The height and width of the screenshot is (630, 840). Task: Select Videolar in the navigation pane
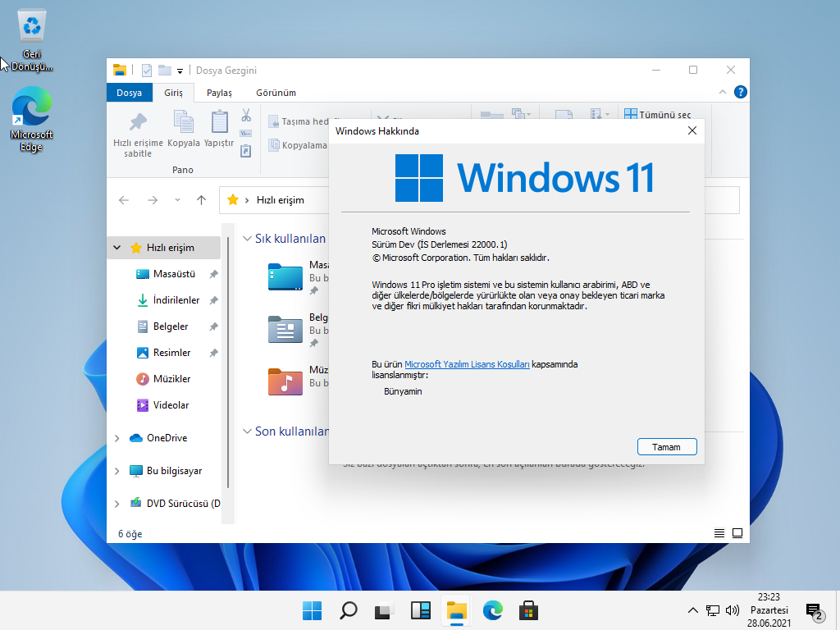(x=171, y=405)
